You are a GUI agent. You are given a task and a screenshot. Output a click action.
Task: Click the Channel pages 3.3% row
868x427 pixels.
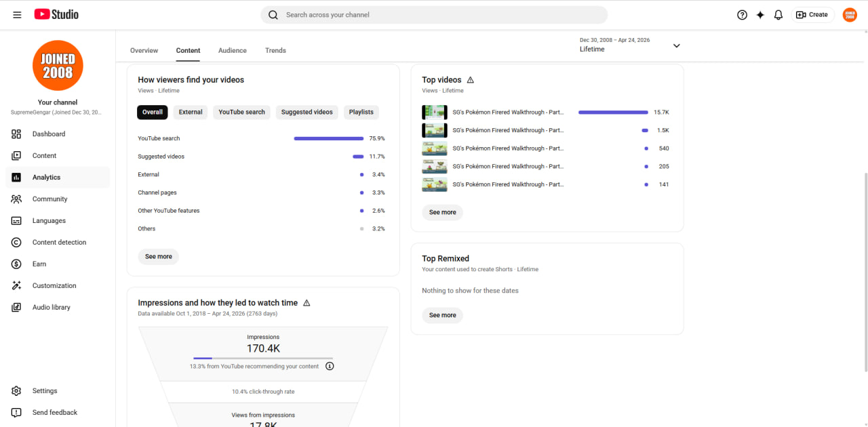pos(262,193)
